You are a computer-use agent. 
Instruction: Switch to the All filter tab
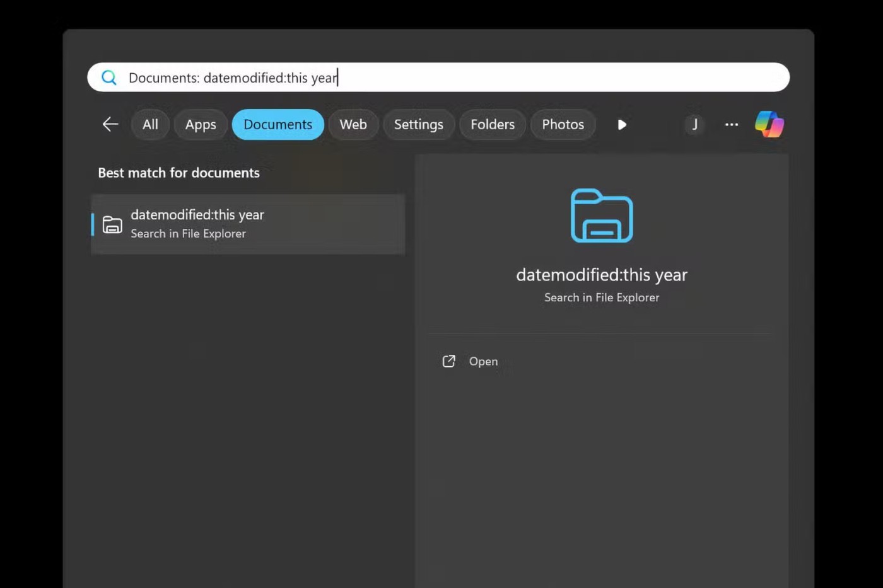coord(150,125)
